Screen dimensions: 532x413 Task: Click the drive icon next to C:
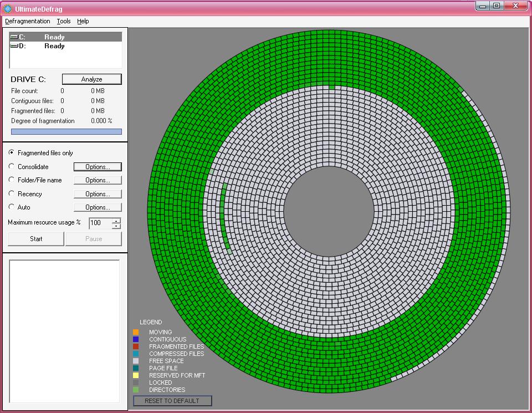[14, 37]
